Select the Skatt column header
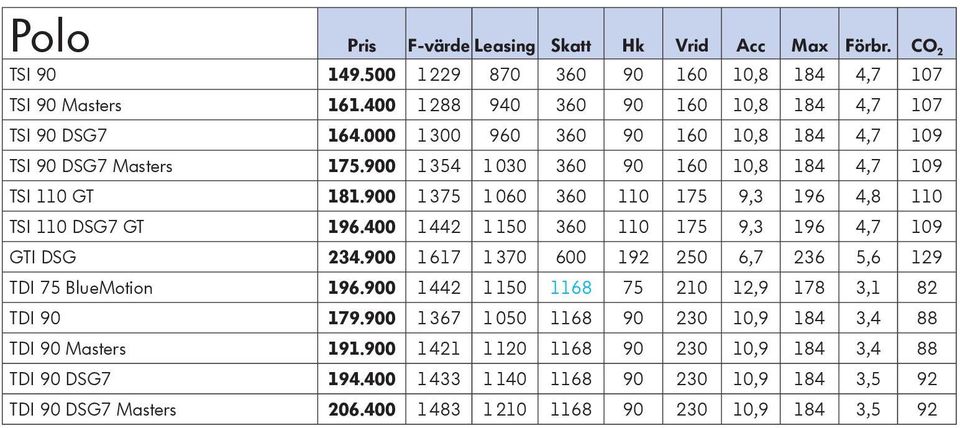The width and height of the screenshot is (960, 428). coord(571,45)
